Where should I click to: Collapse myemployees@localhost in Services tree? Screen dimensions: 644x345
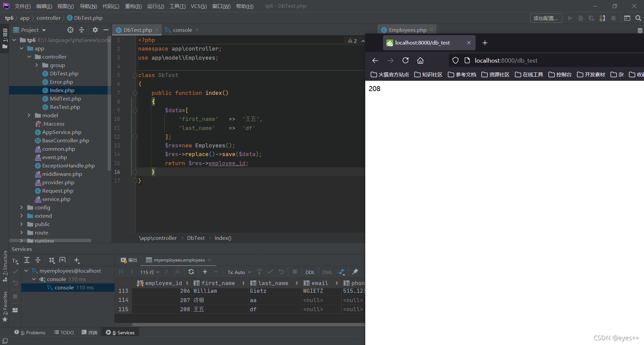click(26, 271)
